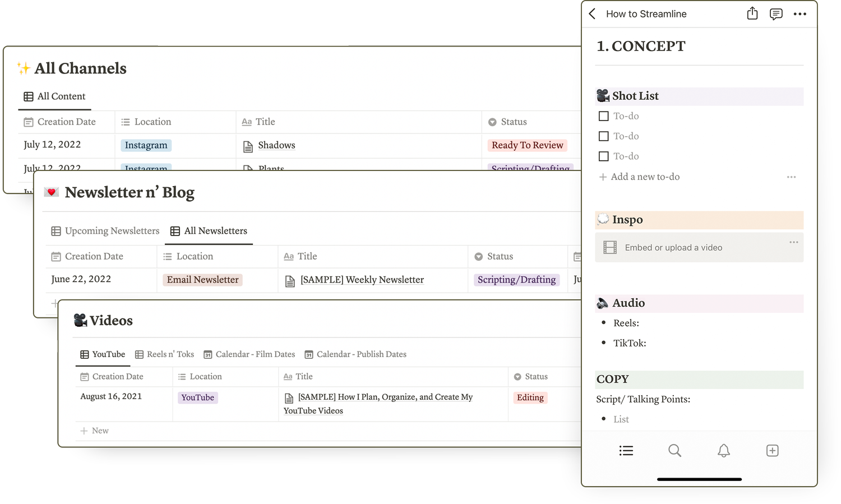Open the [SAMPLE] Weekly Newsletter page
This screenshot has width=841, height=504.
point(362,280)
